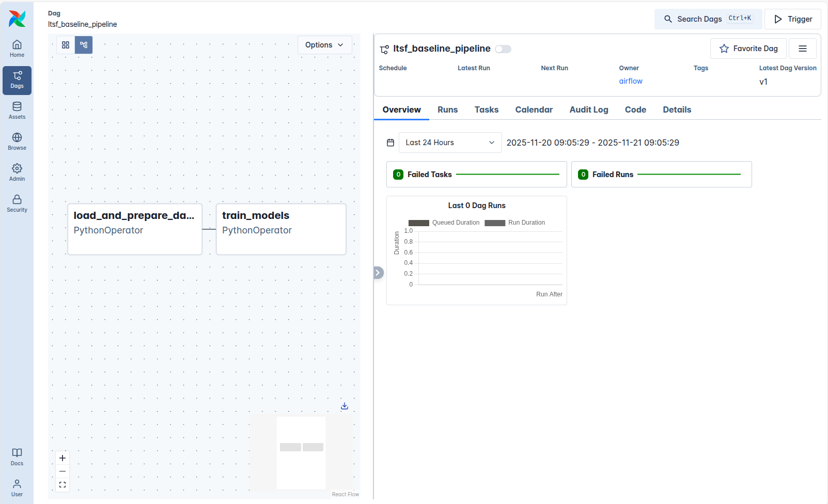View the Code tab
Viewport: 828px width, 504px height.
point(635,109)
